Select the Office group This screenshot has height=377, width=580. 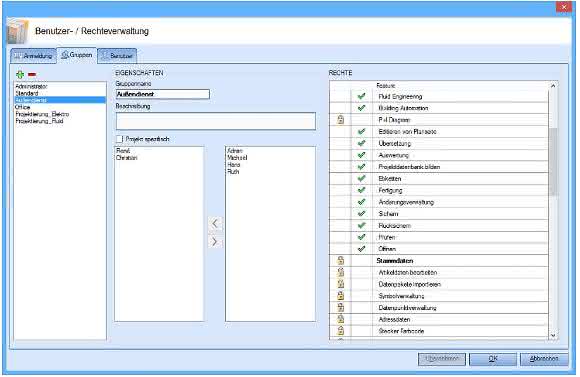pyautogui.click(x=22, y=107)
